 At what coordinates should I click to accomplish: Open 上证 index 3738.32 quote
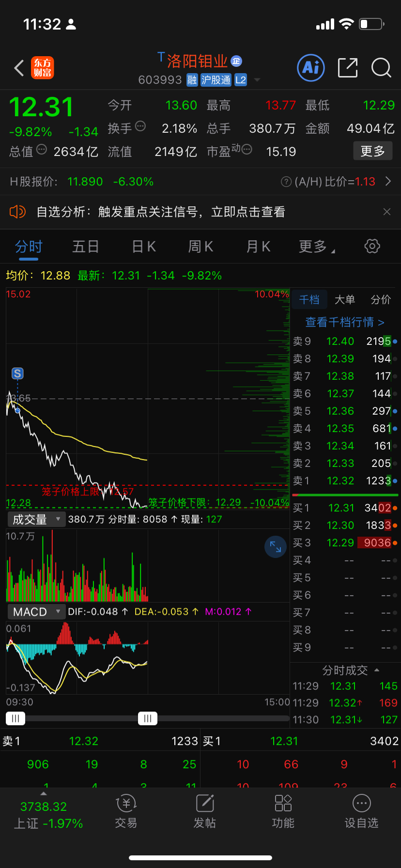pyautogui.click(x=48, y=815)
